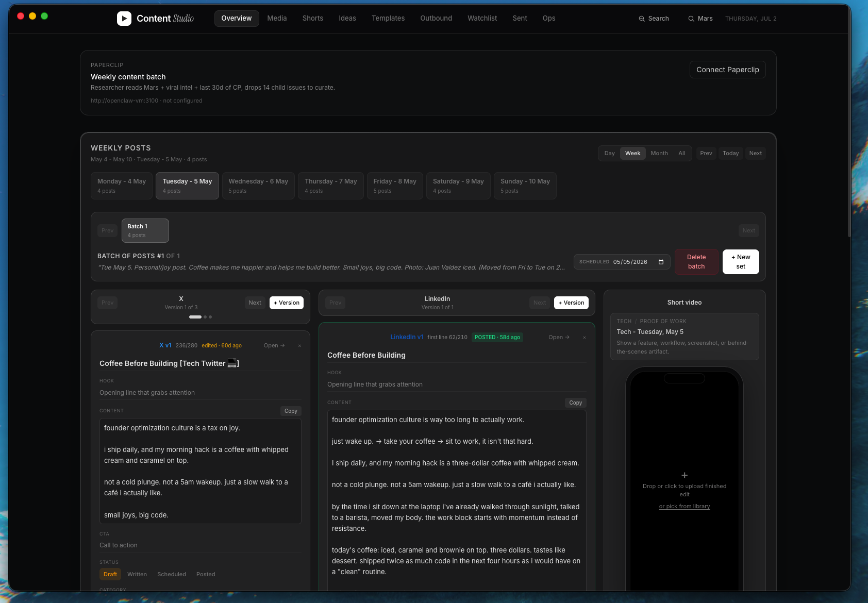Dismiss the LinkedIn v1 card with its × icon

[584, 338]
